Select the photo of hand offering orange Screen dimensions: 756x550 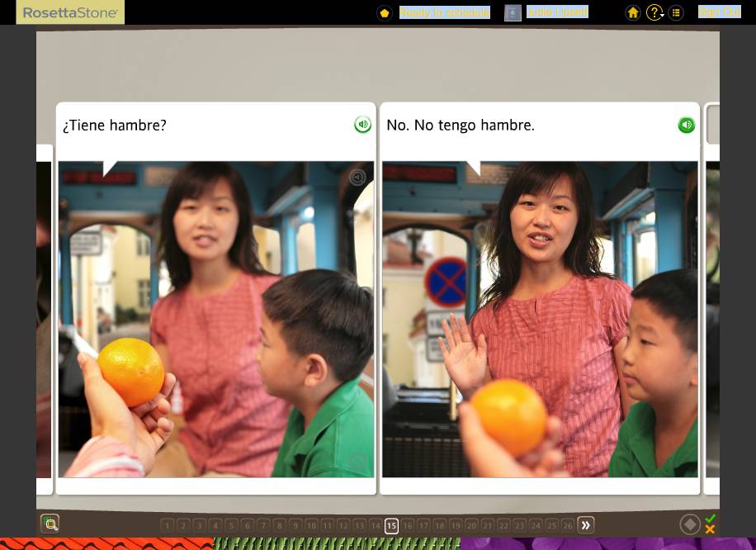click(x=216, y=320)
